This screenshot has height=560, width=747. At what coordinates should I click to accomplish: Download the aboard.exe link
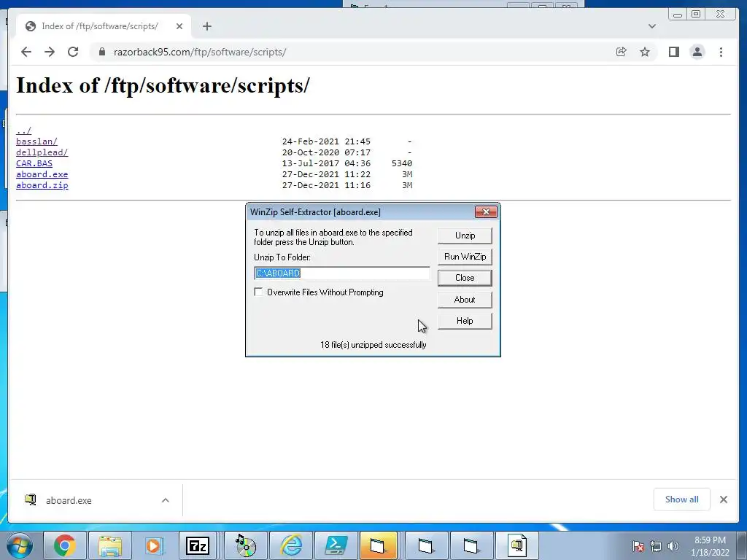point(42,174)
